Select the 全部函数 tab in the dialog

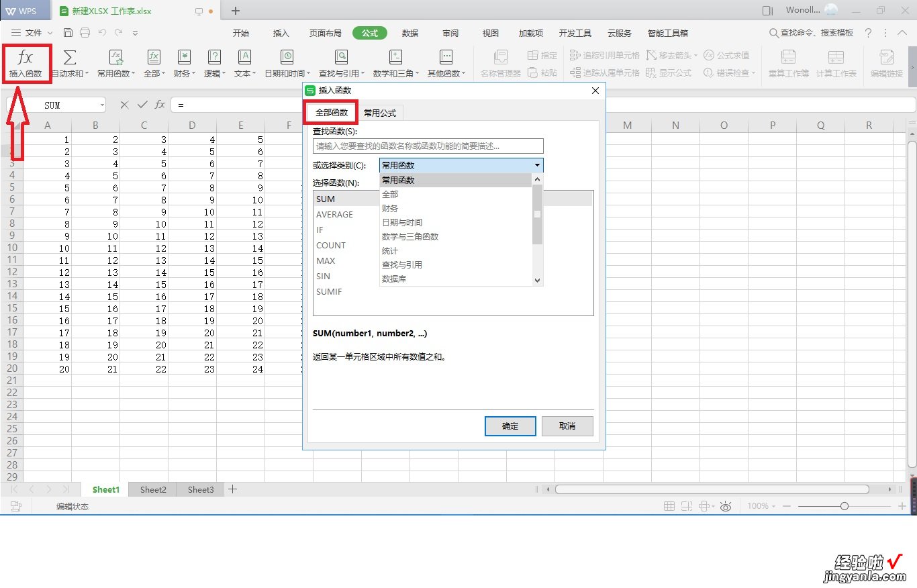(332, 112)
